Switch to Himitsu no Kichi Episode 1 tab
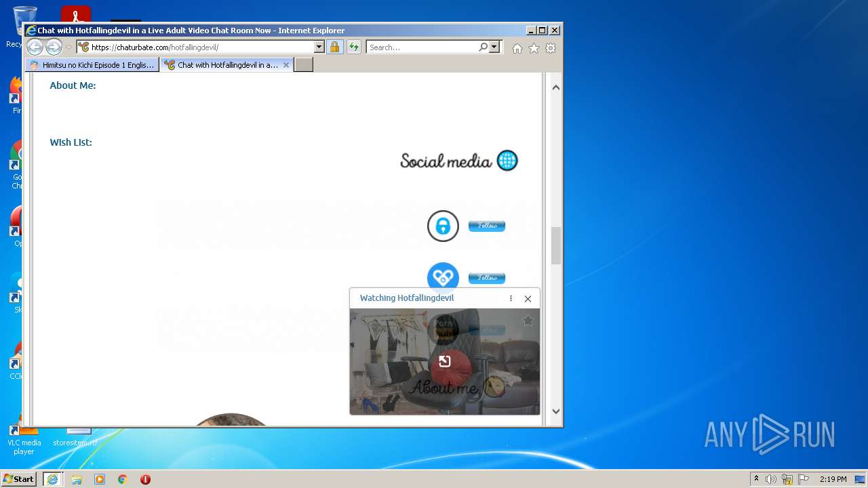This screenshot has width=868, height=488. click(x=92, y=65)
